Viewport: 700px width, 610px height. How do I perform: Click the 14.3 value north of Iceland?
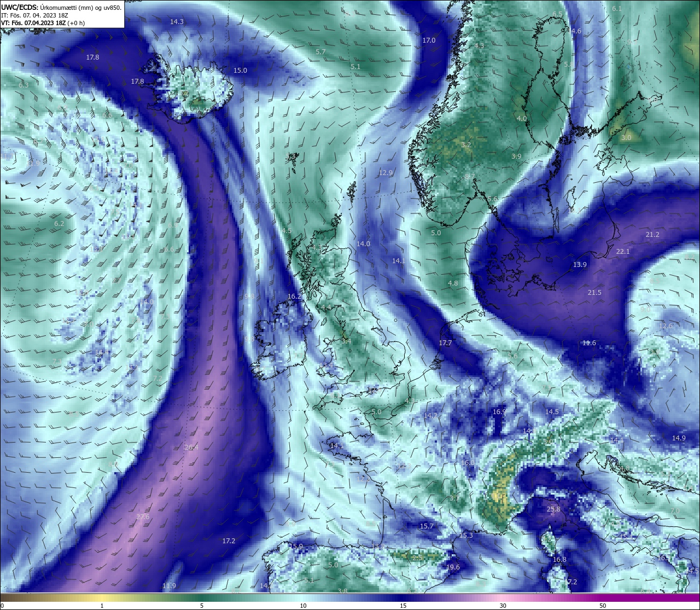(177, 22)
